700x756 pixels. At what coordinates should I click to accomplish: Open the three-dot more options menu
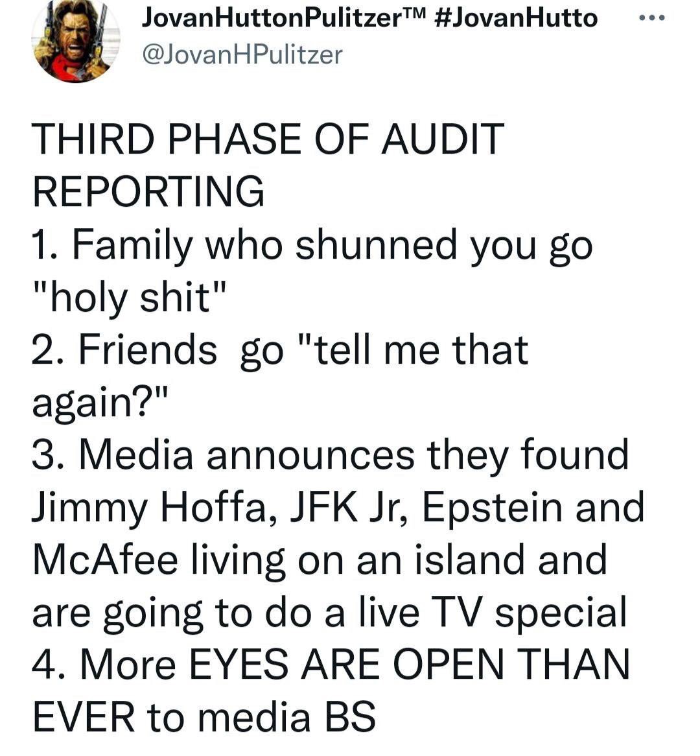[652, 18]
